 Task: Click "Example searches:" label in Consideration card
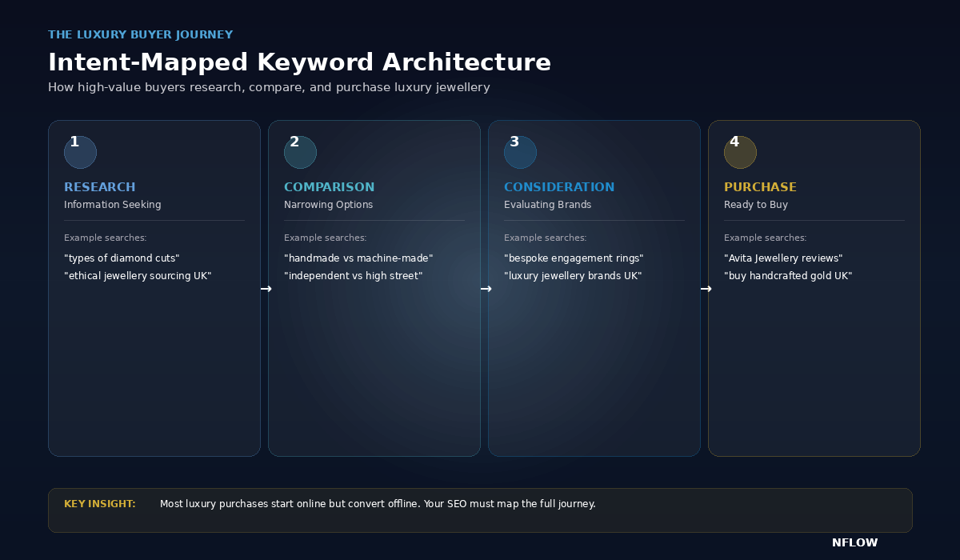point(546,238)
